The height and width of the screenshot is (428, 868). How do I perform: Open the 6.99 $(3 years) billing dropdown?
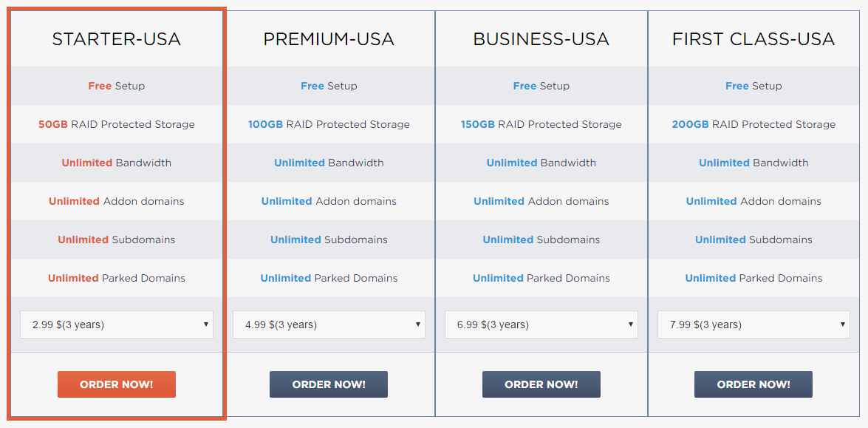541,325
